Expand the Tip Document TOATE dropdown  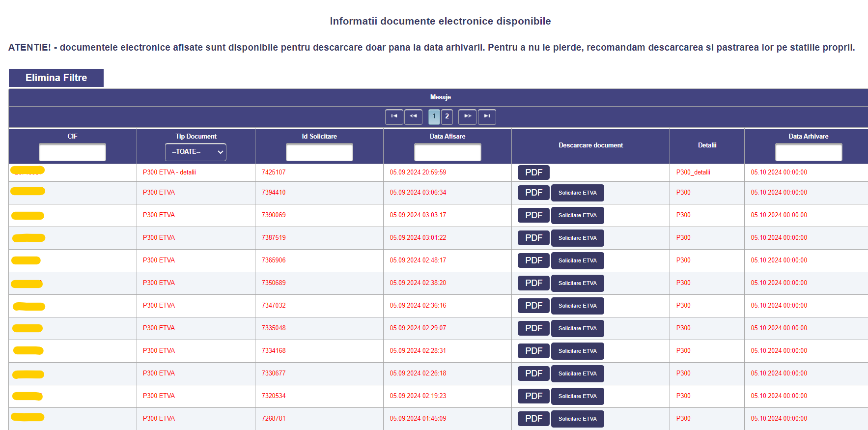(x=196, y=152)
